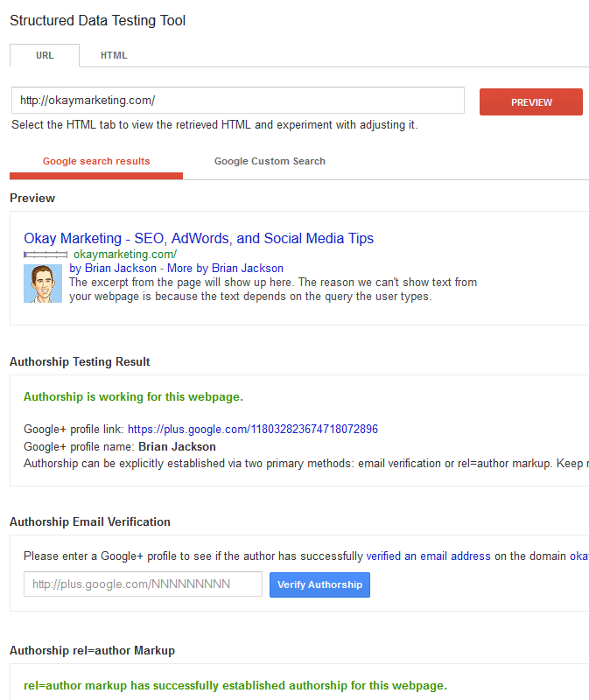This screenshot has height=700, width=589.
Task: Click the red PREVIEW button
Action: 531,102
